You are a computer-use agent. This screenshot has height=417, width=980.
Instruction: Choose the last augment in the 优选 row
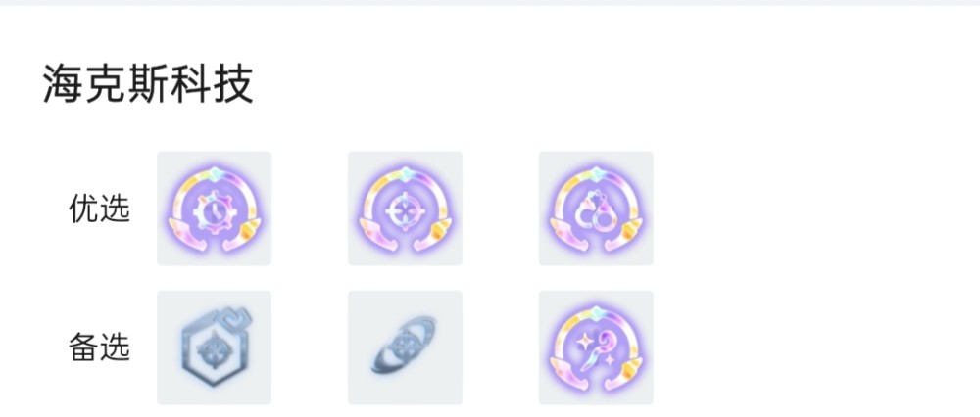pyautogui.click(x=596, y=208)
